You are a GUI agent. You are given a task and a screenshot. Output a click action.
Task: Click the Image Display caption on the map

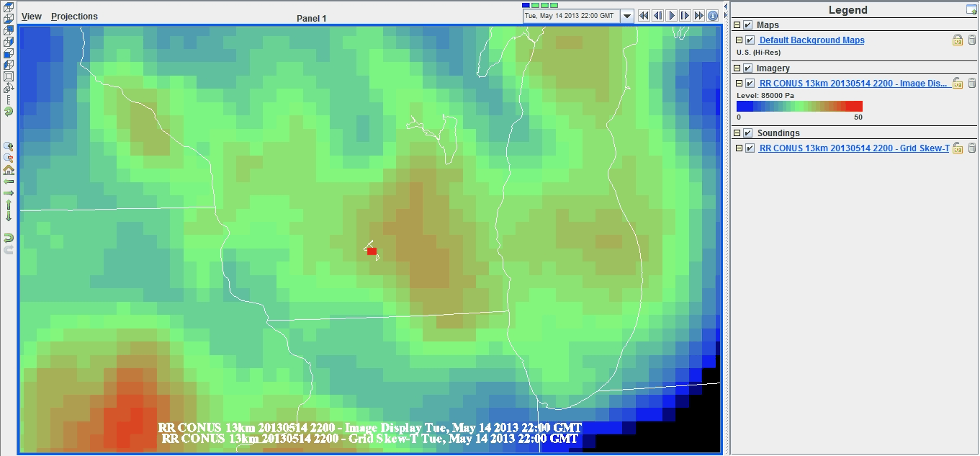click(370, 428)
